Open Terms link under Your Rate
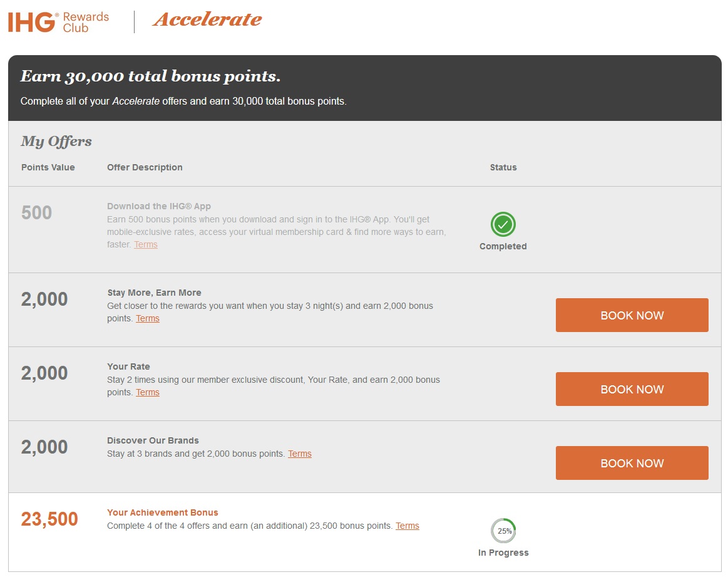The image size is (728, 582). click(x=148, y=392)
